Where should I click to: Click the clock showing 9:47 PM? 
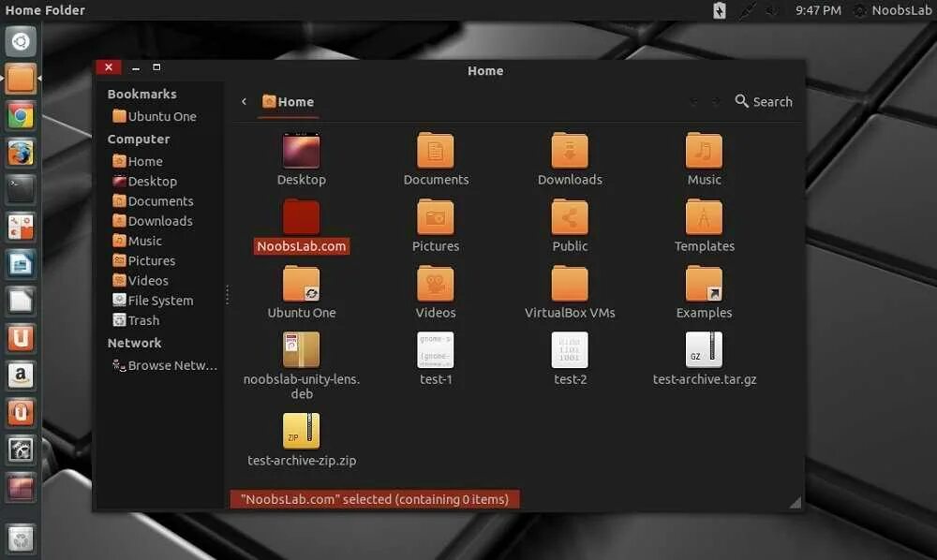point(818,10)
